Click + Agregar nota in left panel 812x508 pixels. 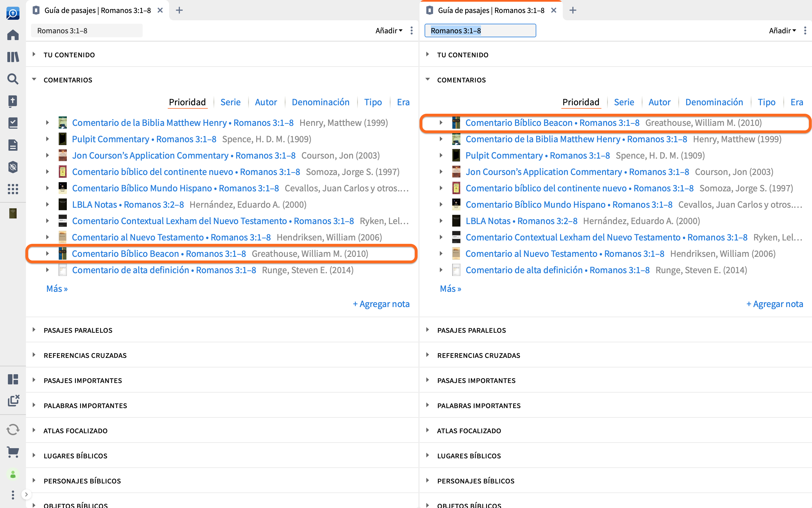point(381,304)
